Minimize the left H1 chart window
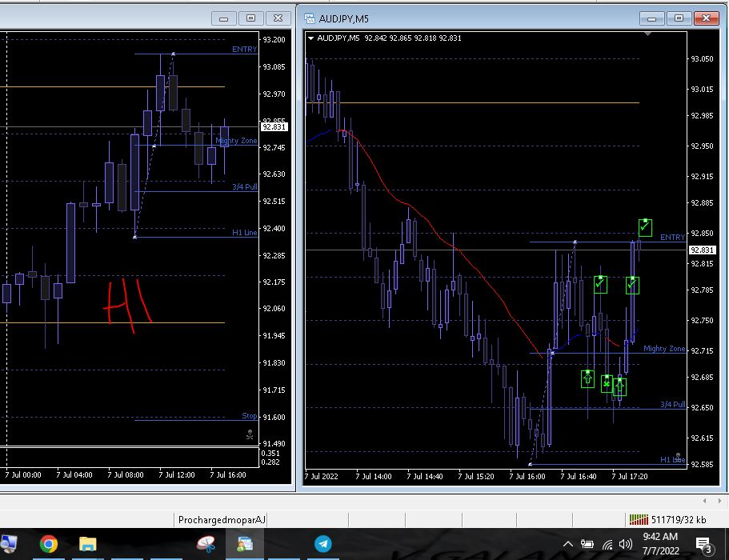The height and width of the screenshot is (560, 729). coord(225,18)
